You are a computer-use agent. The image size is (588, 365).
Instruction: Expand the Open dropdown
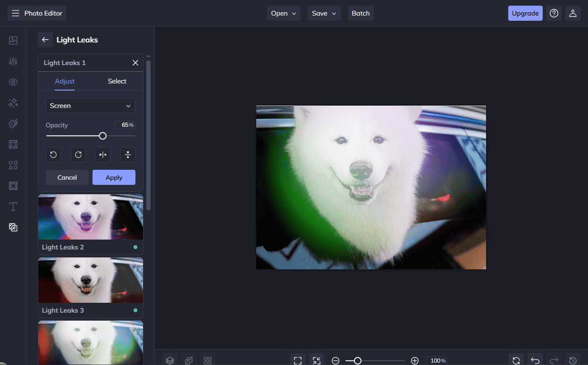(284, 13)
